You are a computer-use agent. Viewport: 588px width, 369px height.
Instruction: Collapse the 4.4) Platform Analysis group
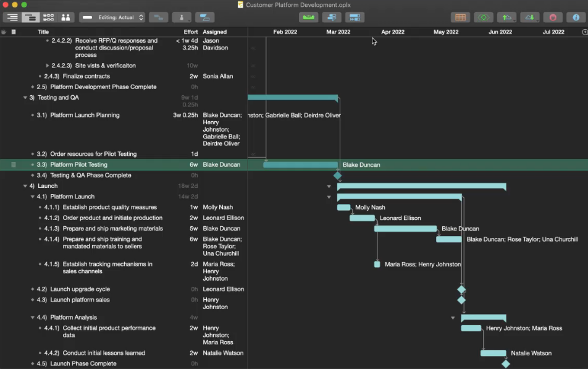tap(33, 318)
